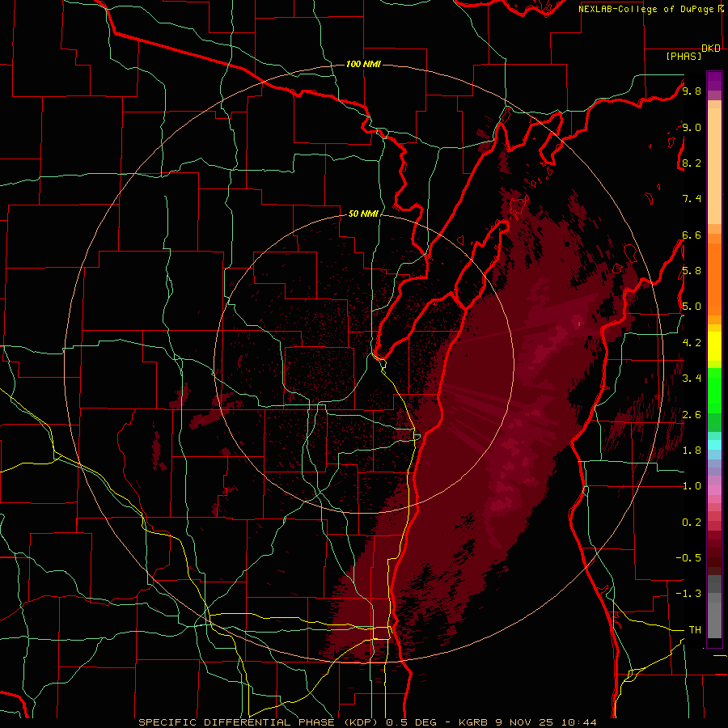Click the 2.6 value on the color scale
This screenshot has width=728, height=728.
[692, 414]
